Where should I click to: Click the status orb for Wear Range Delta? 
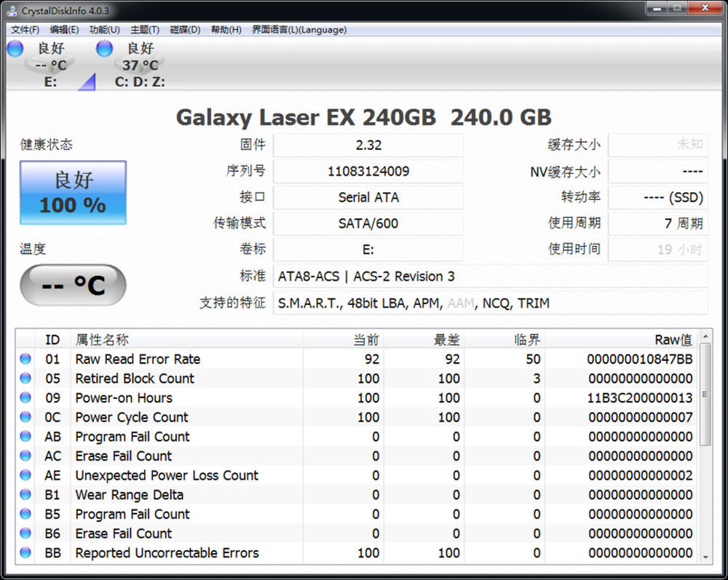(x=25, y=495)
